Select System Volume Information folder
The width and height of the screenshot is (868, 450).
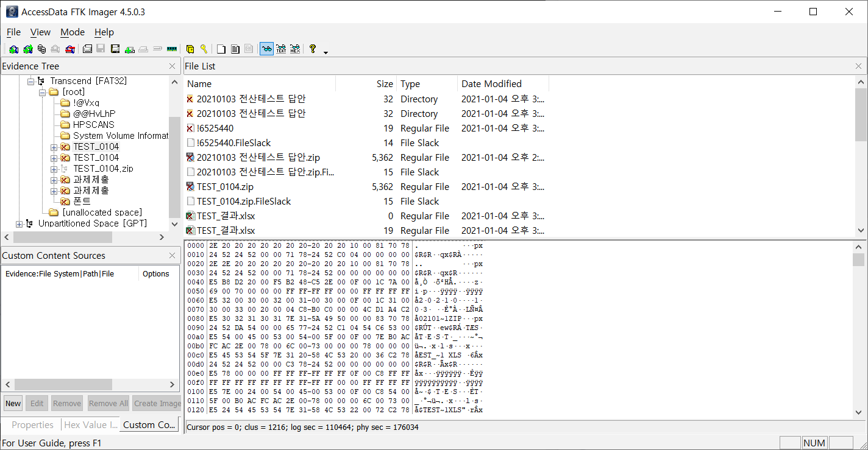pyautogui.click(x=121, y=136)
